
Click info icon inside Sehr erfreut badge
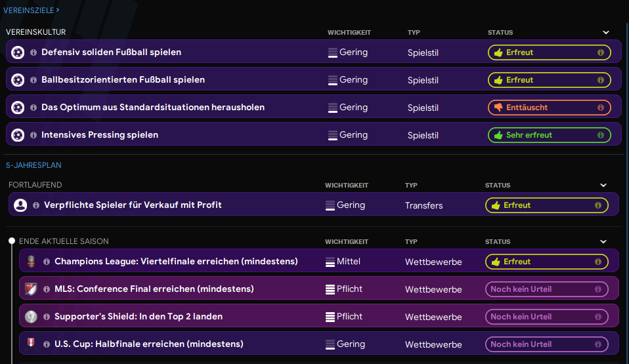601,135
